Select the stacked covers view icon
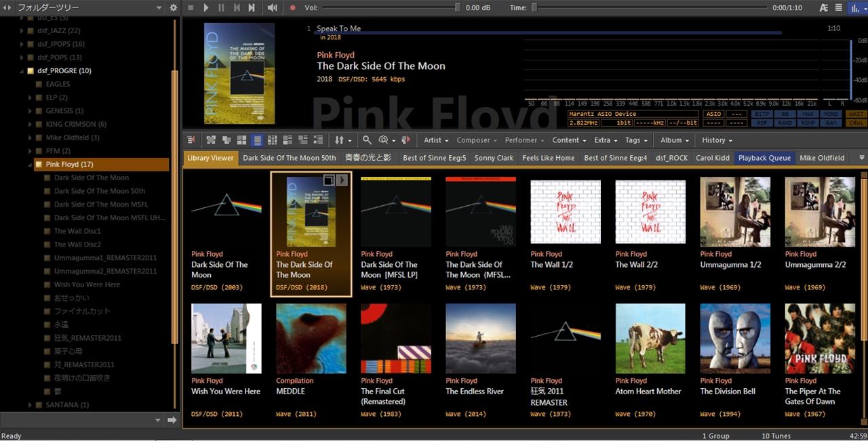 [226, 140]
